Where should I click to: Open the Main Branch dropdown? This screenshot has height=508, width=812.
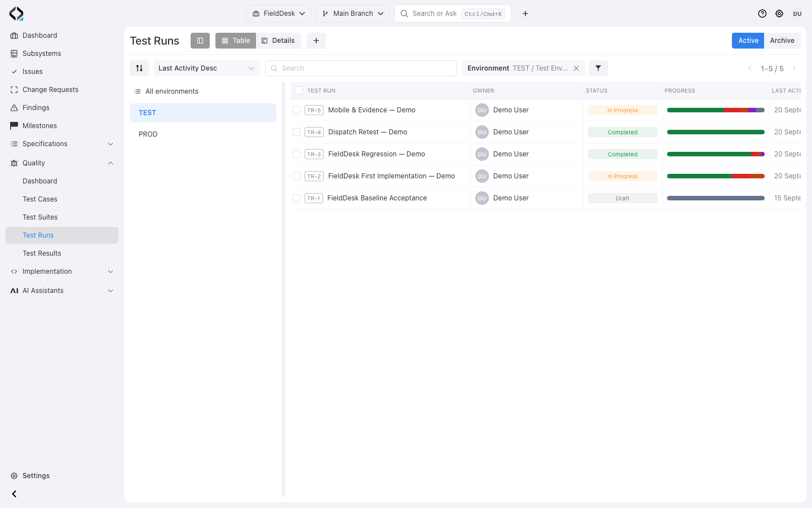coord(353,14)
